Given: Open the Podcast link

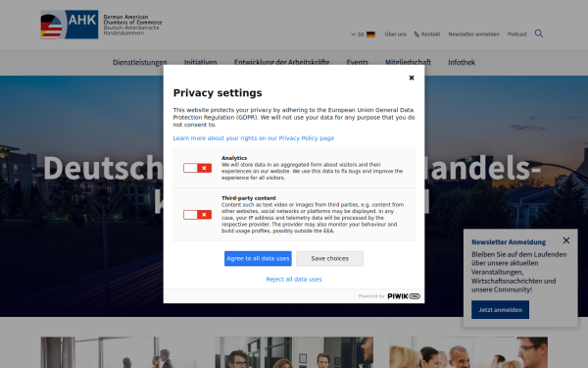Looking at the screenshot, I should point(517,34).
